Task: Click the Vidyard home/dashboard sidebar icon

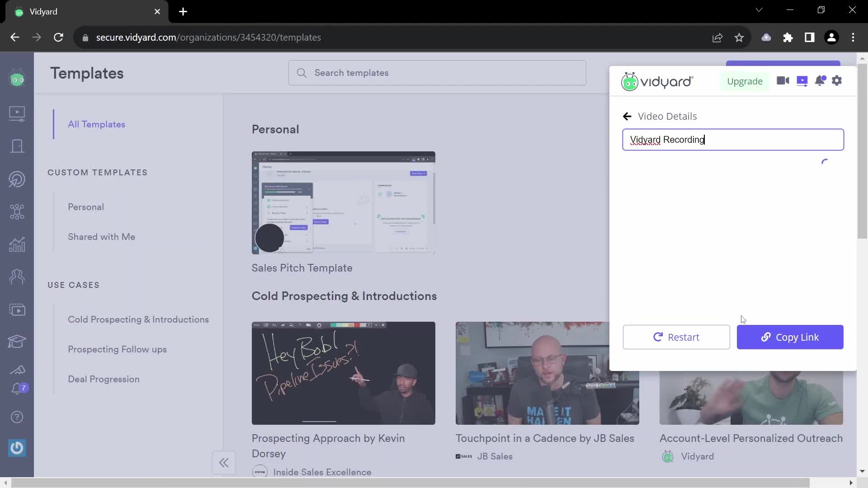Action: (x=17, y=79)
